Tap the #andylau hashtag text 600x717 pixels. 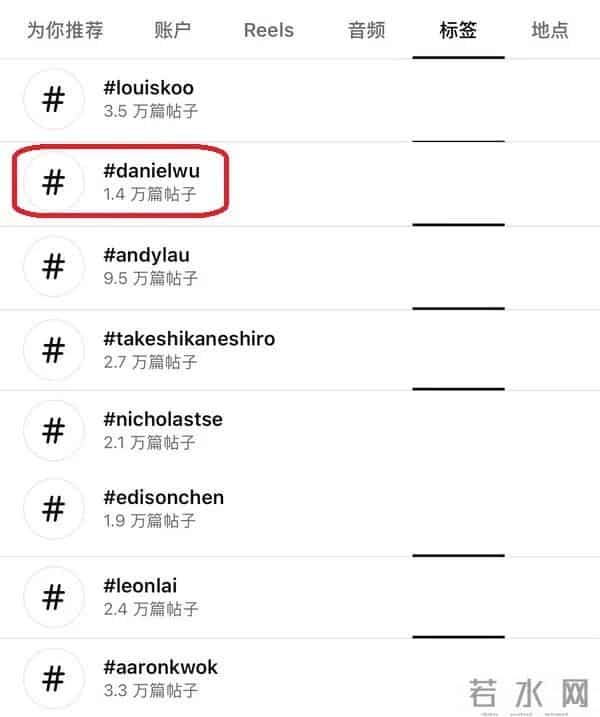point(146,256)
